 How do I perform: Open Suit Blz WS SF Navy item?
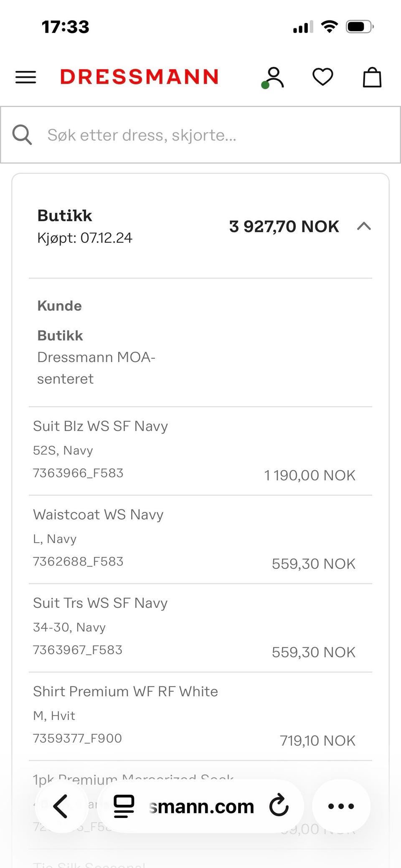point(100,426)
